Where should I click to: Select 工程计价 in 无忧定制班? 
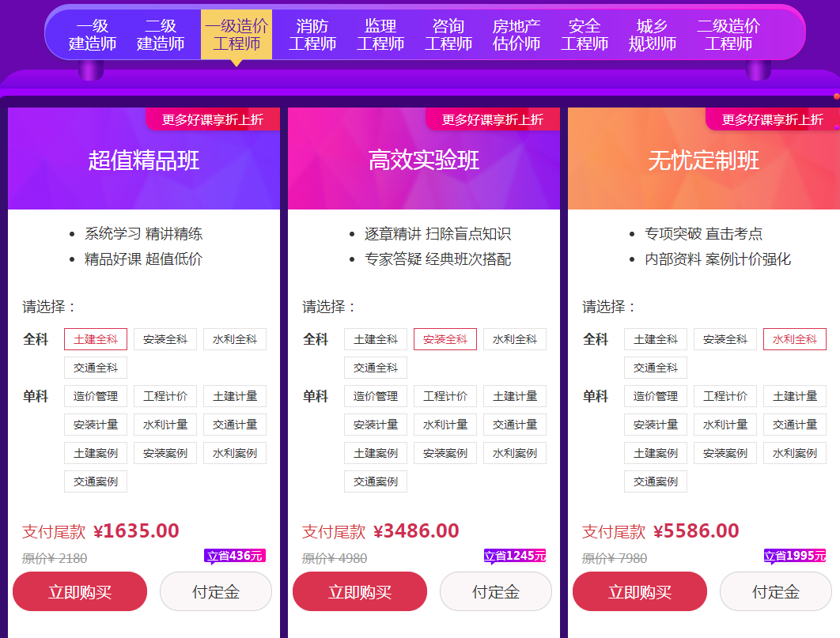pyautogui.click(x=725, y=396)
